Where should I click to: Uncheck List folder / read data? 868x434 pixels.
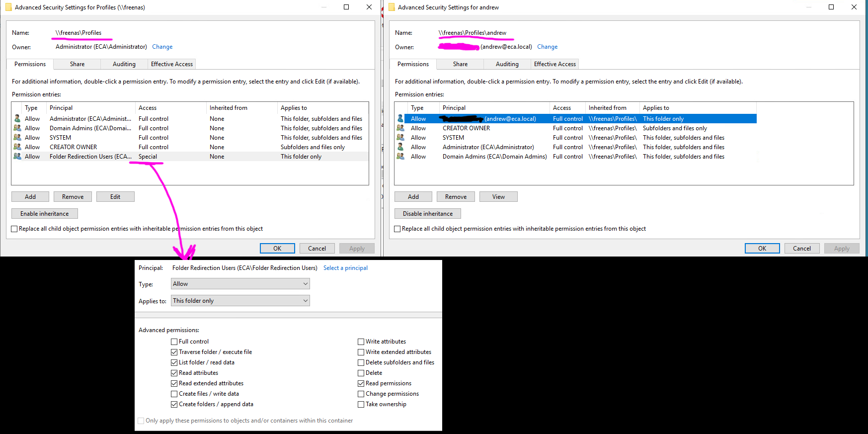click(174, 362)
